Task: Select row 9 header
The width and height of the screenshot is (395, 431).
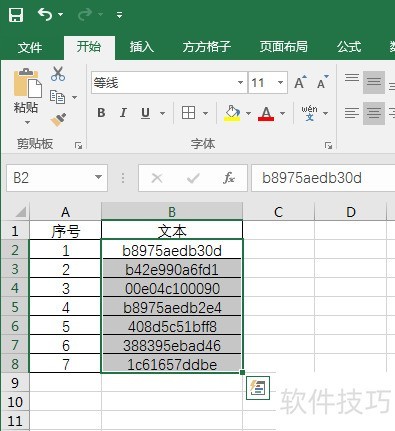Action: [15, 383]
